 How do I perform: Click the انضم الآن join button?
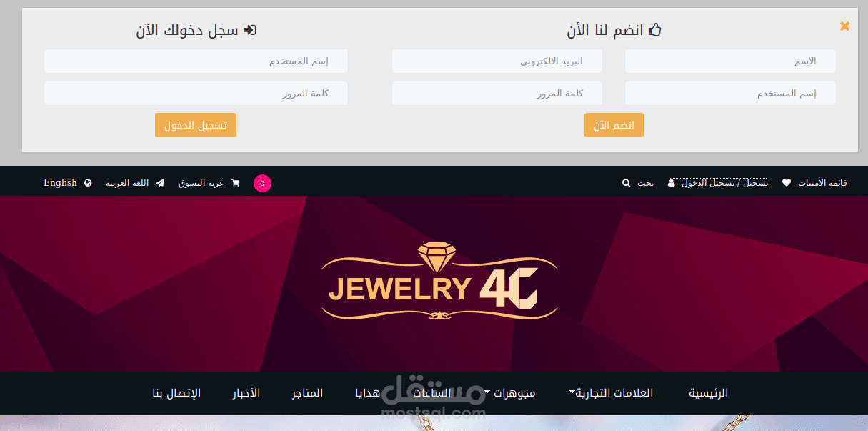pyautogui.click(x=614, y=125)
